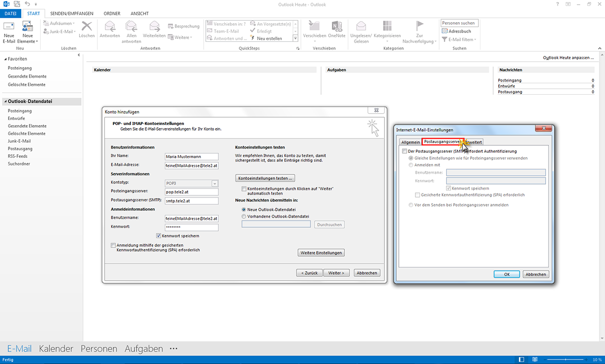Collapse the Outlook-Datendatei tree
605x364 pixels.
(5, 101)
